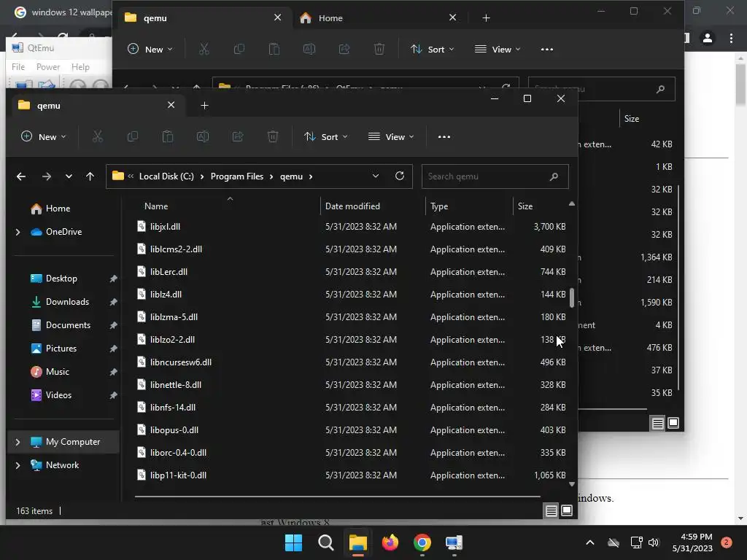Expand the OneDrive tree node
Image resolution: width=747 pixels, height=560 pixels.
pyautogui.click(x=18, y=232)
